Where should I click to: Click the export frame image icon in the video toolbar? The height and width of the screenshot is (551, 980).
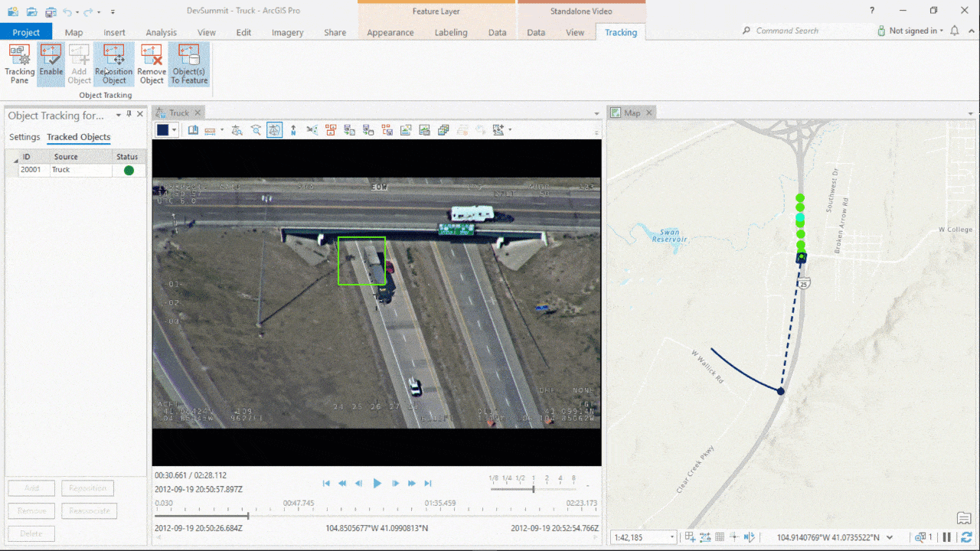(406, 130)
